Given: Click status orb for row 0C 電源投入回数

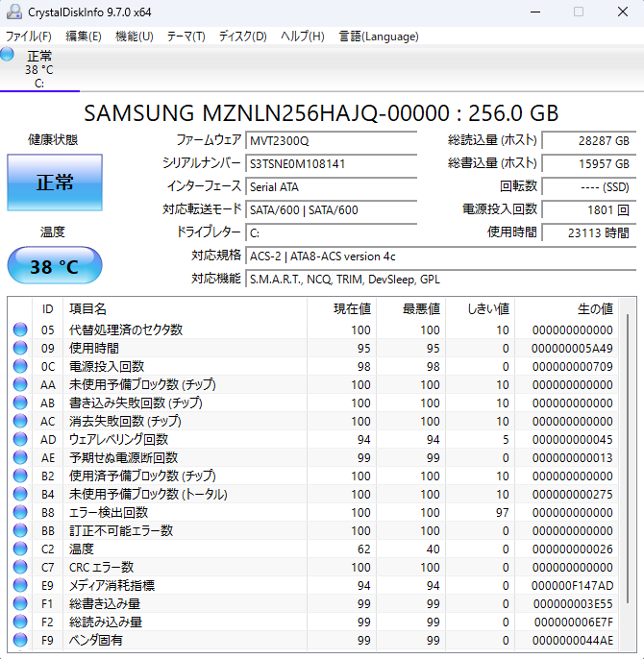Looking at the screenshot, I should tap(20, 367).
